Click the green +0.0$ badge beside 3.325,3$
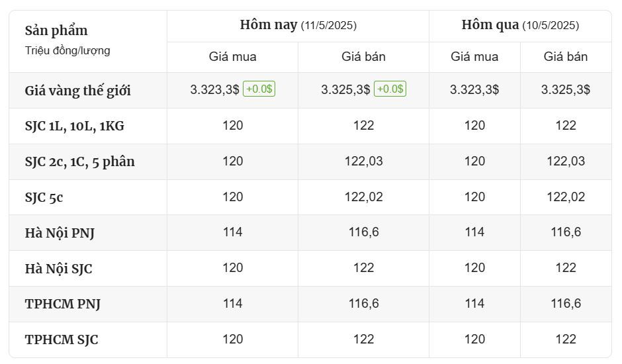622x364 pixels. (390, 89)
